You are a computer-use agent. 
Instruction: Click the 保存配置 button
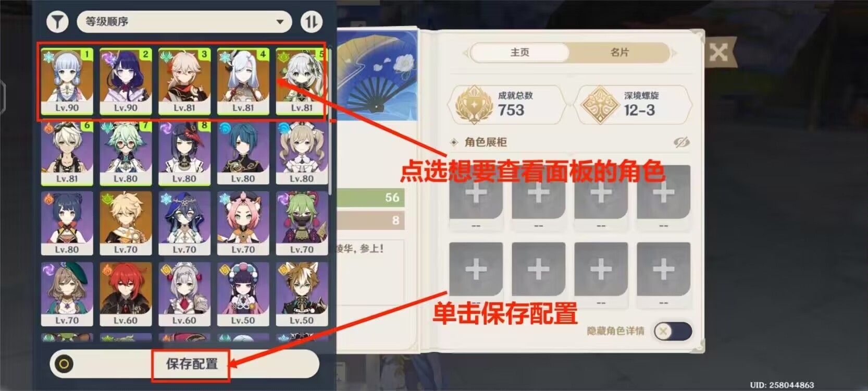click(x=191, y=364)
